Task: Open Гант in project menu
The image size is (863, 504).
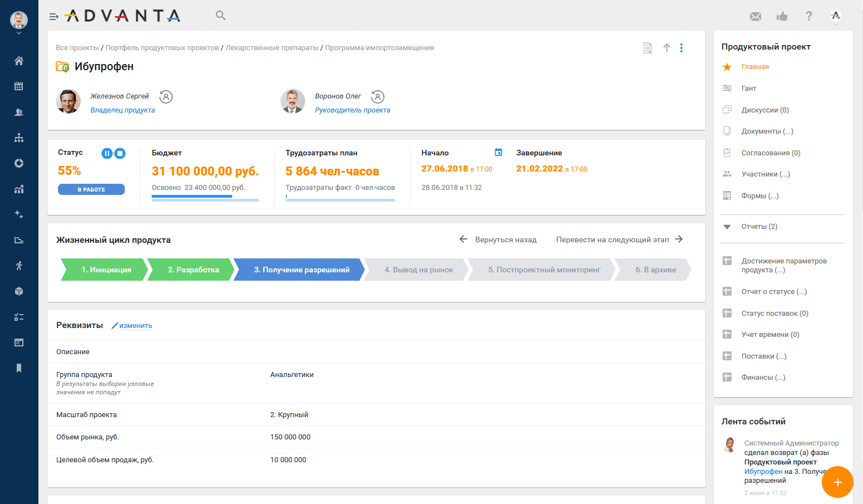Action: pyautogui.click(x=749, y=89)
